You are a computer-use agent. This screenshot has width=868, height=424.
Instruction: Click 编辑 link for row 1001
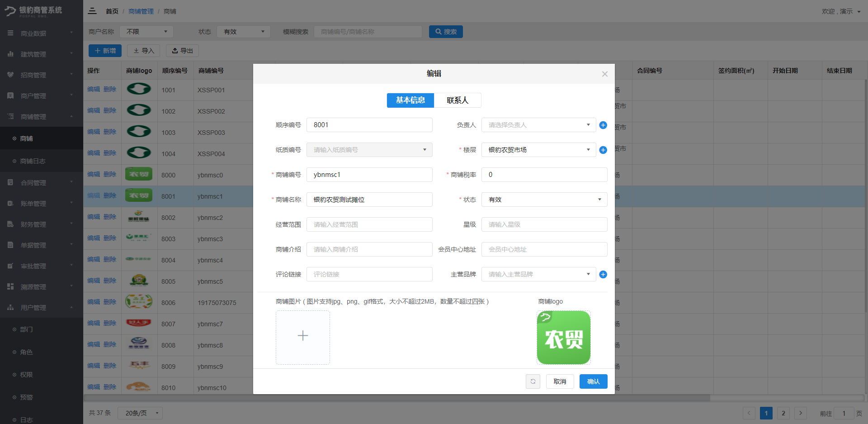click(94, 89)
